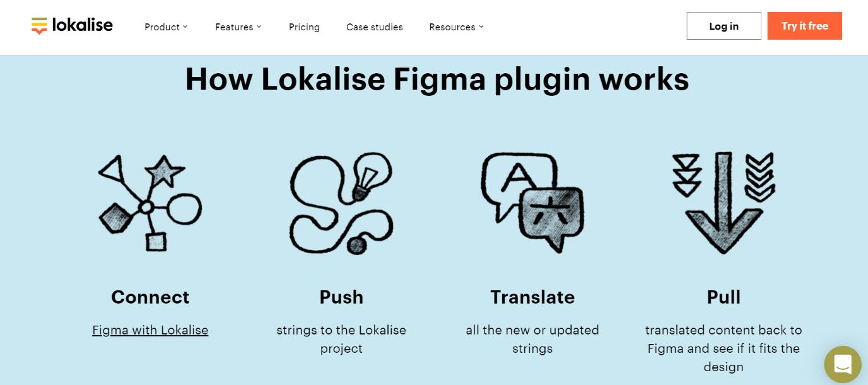
Task: Go to Case studies
Action: [x=375, y=27]
